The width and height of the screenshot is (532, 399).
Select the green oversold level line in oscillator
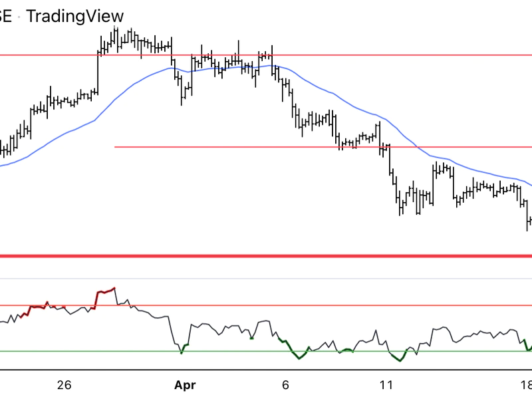tap(233, 350)
